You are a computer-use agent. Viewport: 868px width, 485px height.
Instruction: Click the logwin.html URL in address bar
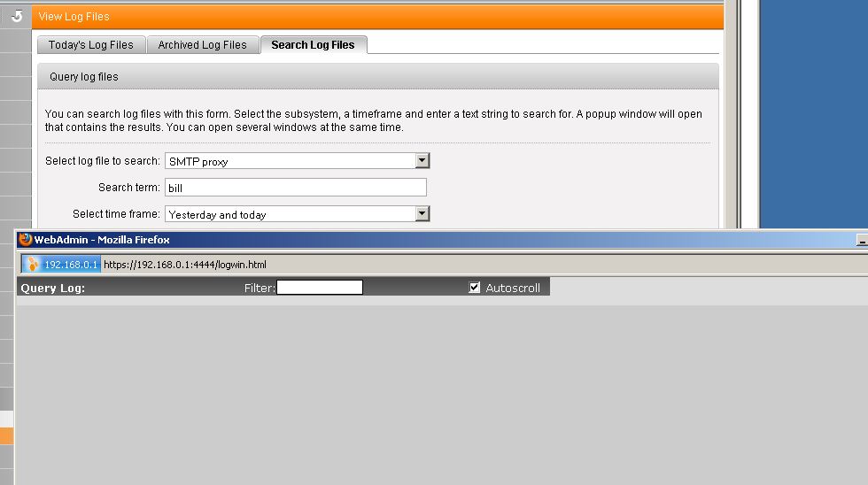coord(185,265)
